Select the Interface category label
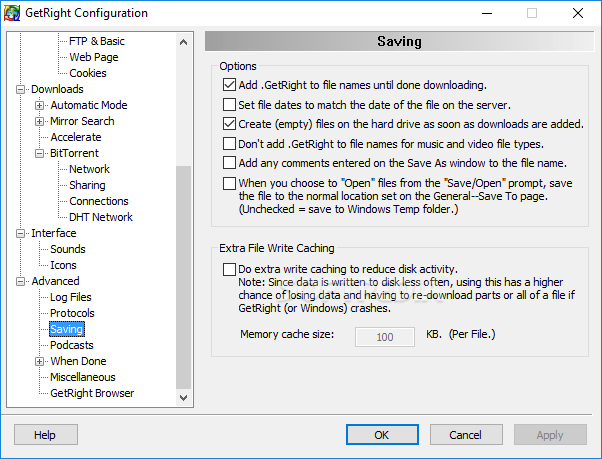The height and width of the screenshot is (459, 602). 53,233
